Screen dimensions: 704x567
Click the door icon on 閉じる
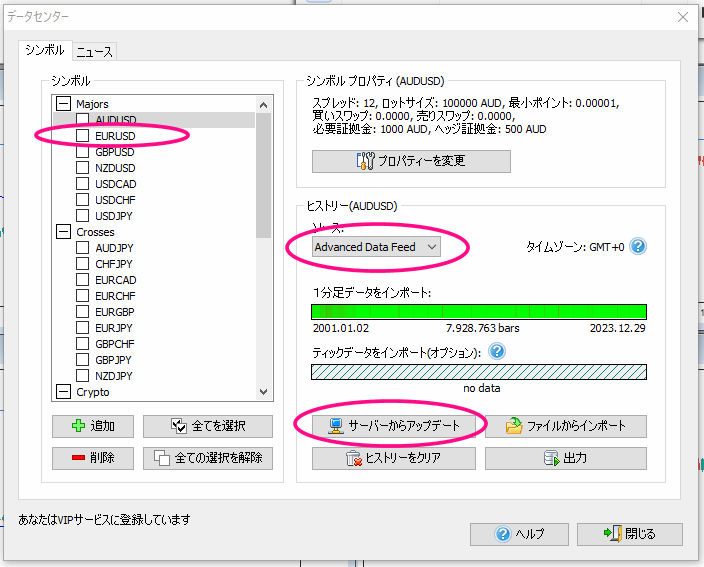[x=612, y=533]
